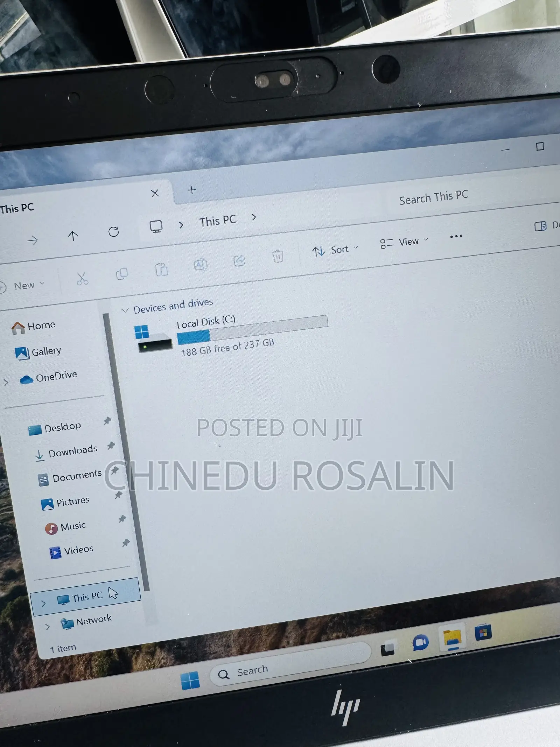
Task: Open the pinned Videos folder
Action: (71, 551)
